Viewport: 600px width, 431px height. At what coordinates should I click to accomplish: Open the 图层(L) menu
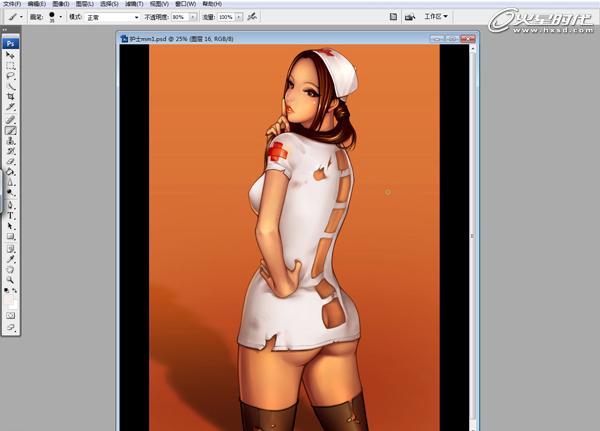pyautogui.click(x=85, y=4)
